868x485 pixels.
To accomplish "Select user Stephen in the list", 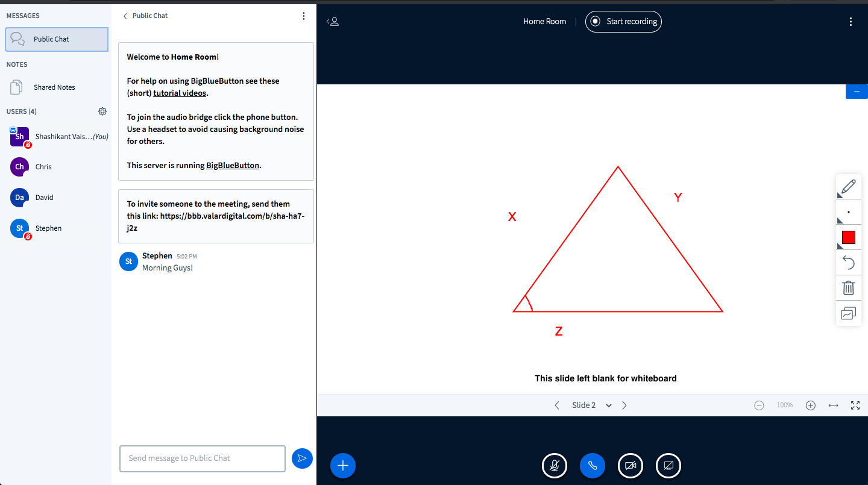I will point(57,228).
